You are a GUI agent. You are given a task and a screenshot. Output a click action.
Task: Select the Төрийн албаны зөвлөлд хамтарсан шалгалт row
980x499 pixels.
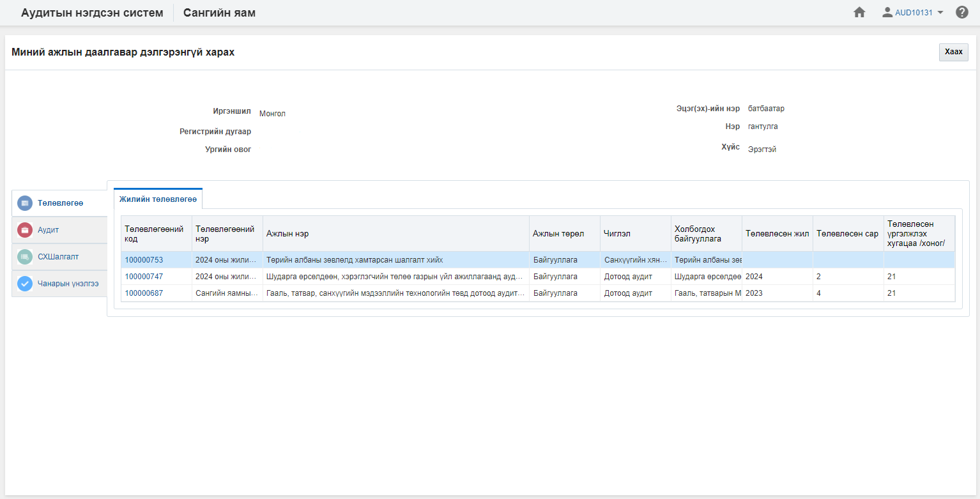[x=538, y=260]
